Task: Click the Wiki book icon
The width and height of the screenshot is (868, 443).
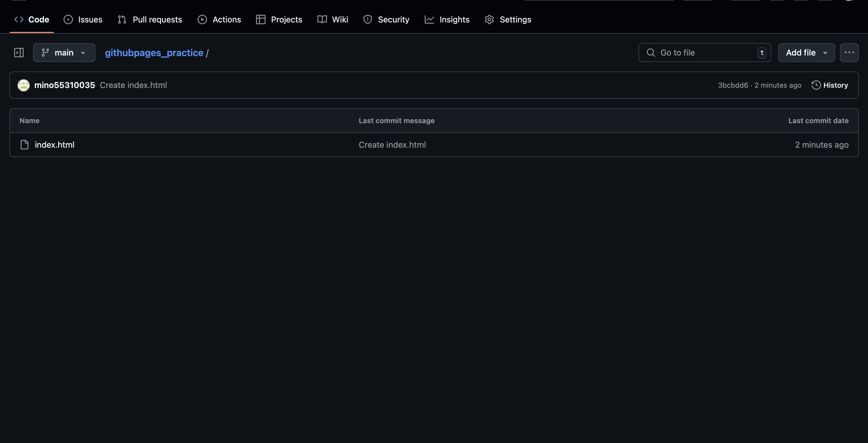Action: (x=322, y=19)
